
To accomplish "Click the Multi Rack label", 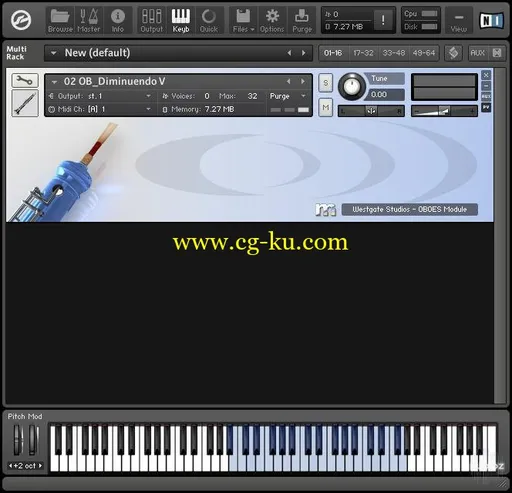I will click(x=16, y=53).
